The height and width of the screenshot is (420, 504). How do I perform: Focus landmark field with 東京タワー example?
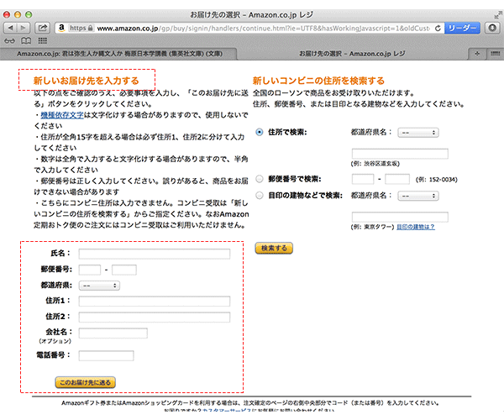[x=400, y=217]
